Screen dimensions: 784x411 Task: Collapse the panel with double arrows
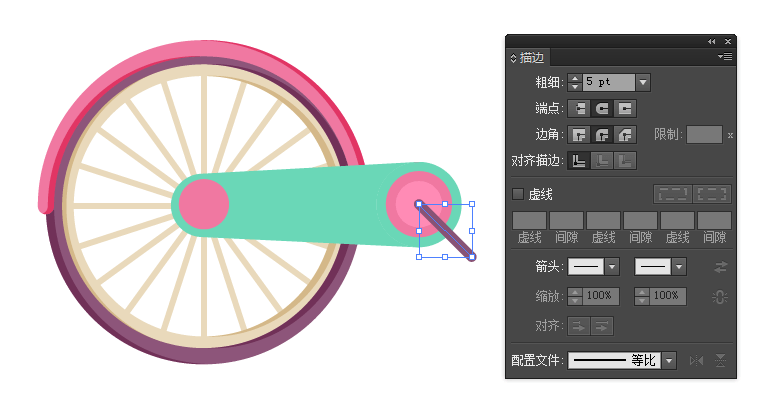(x=712, y=42)
